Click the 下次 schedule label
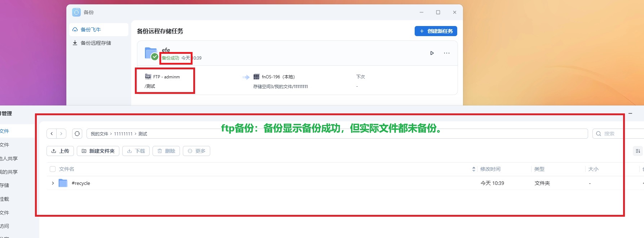644x238 pixels. pos(361,77)
